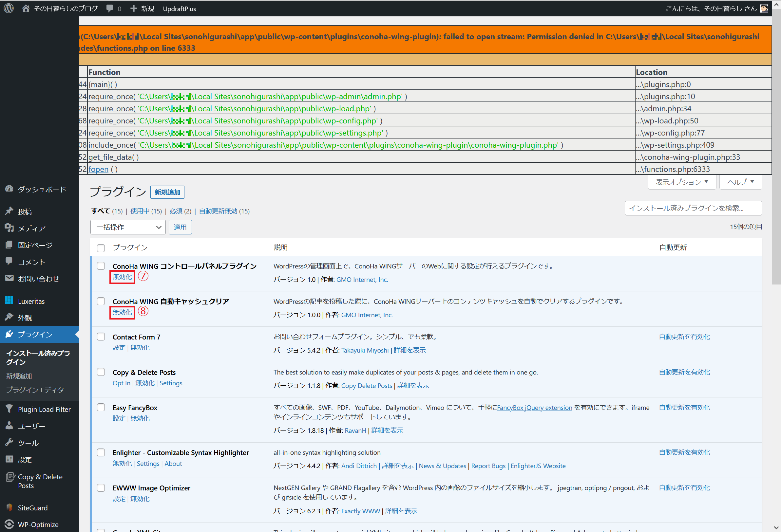Click the お問い合わせ envelope icon

[9, 278]
